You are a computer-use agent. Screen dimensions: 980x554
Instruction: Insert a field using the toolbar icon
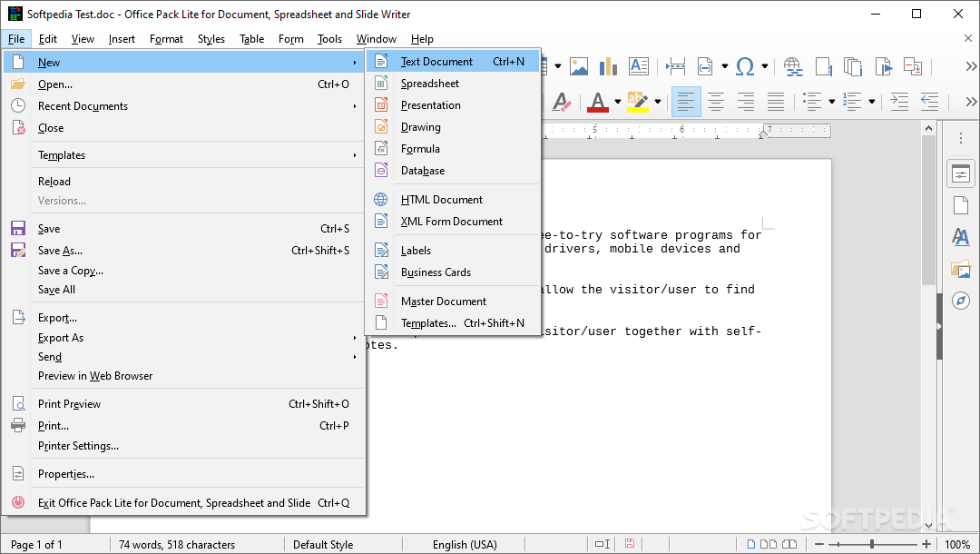pyautogui.click(x=705, y=66)
